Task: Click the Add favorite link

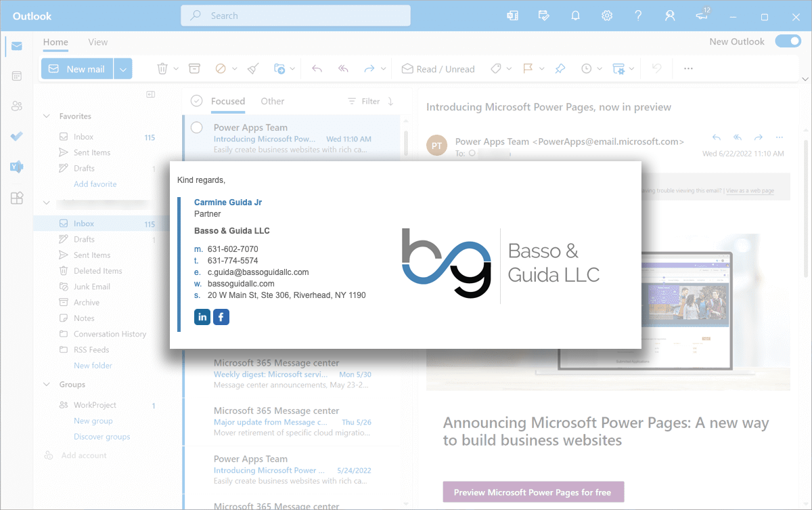Action: point(95,184)
